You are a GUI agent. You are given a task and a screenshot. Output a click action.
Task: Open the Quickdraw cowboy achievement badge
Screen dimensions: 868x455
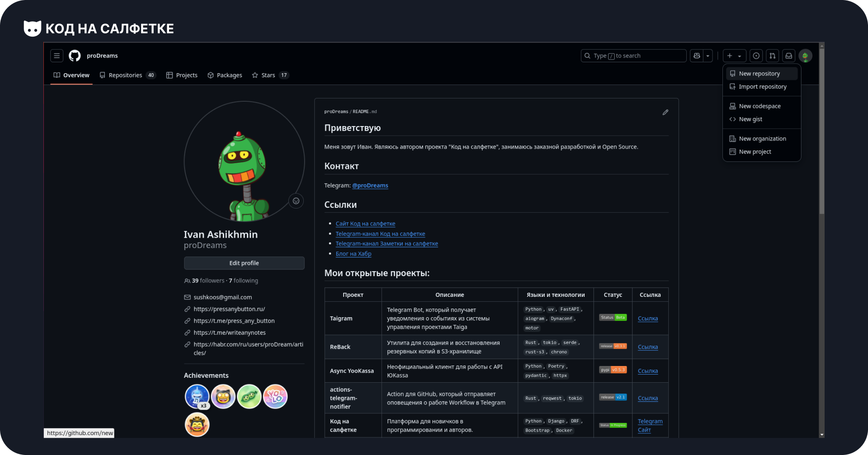coord(197,424)
